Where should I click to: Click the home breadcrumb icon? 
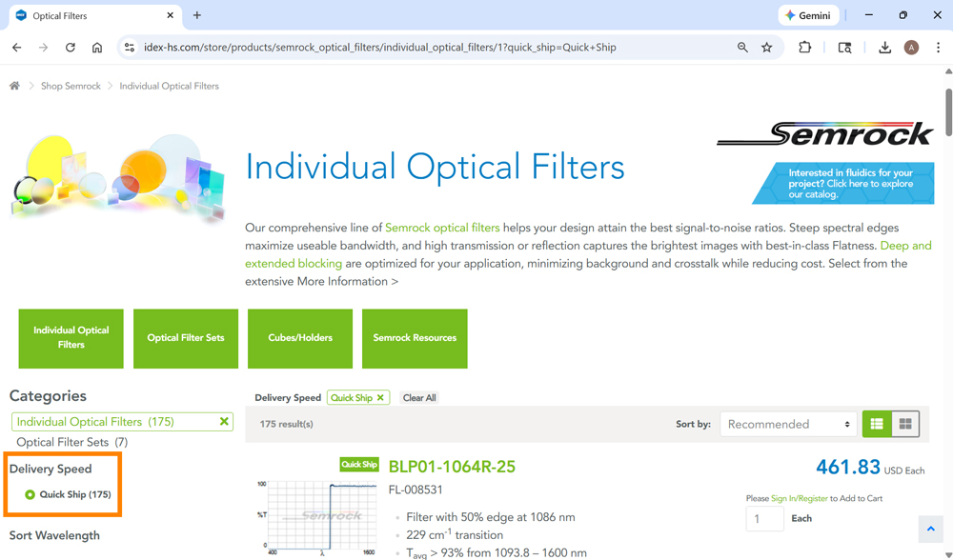(x=14, y=86)
